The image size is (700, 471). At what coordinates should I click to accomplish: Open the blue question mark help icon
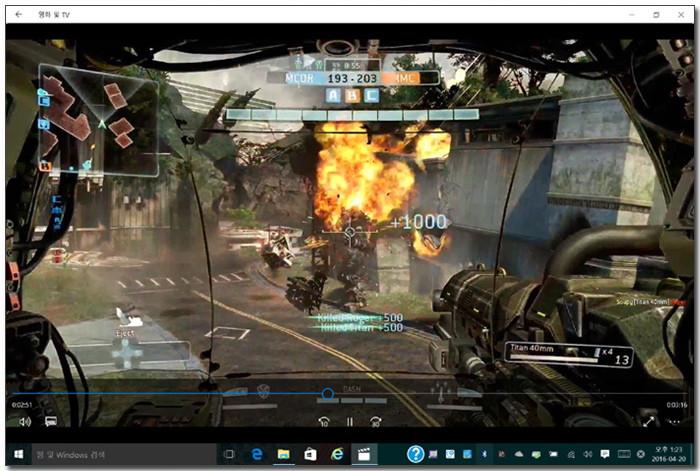click(x=415, y=454)
